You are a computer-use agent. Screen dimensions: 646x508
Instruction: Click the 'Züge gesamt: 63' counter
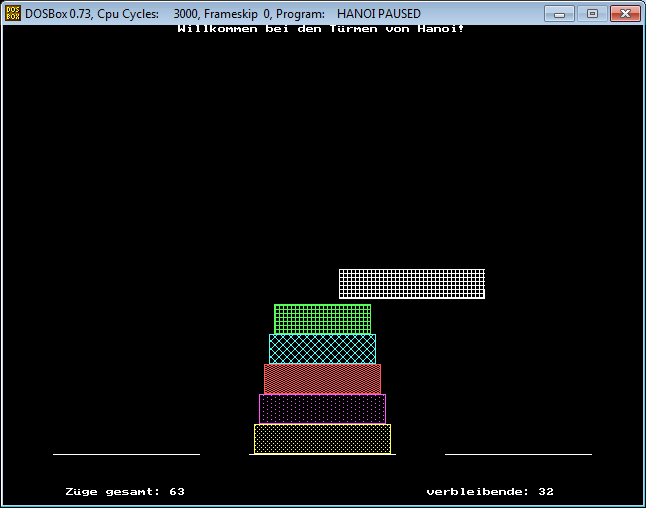point(125,492)
